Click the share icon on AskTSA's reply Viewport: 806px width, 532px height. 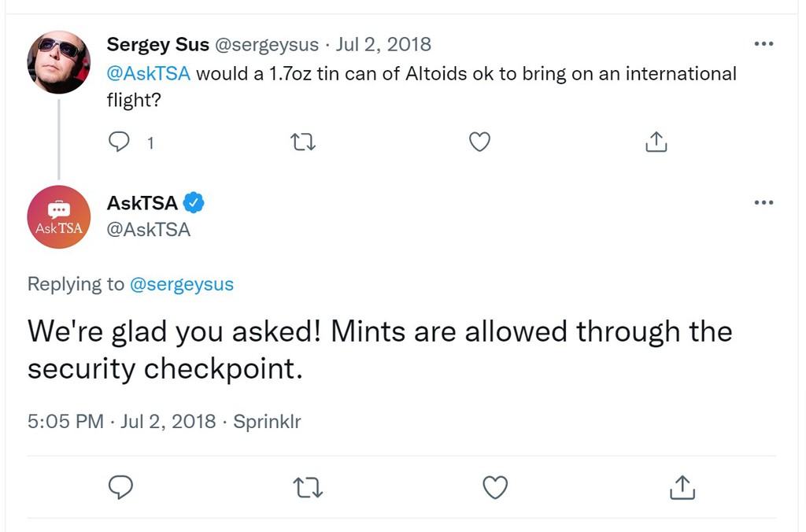pyautogui.click(x=682, y=488)
